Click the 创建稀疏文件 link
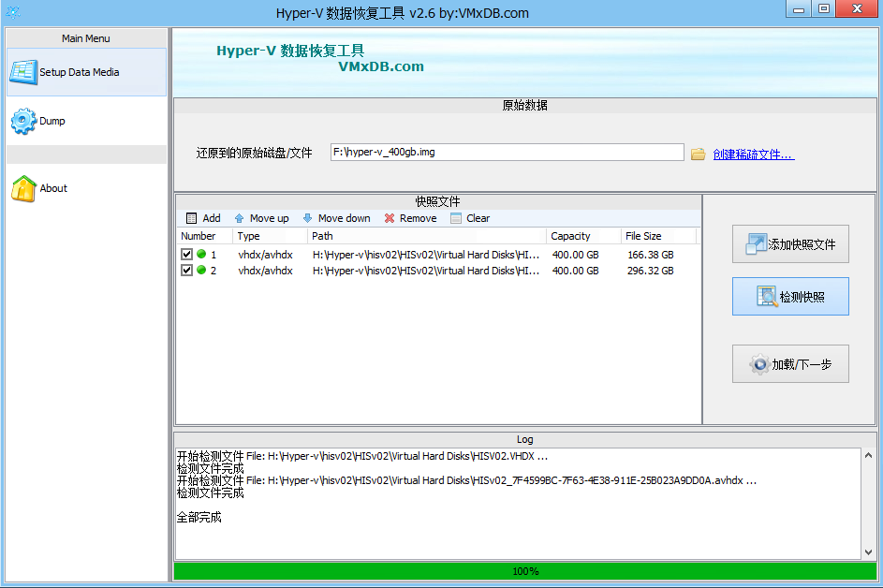The image size is (883, 588). coord(754,154)
